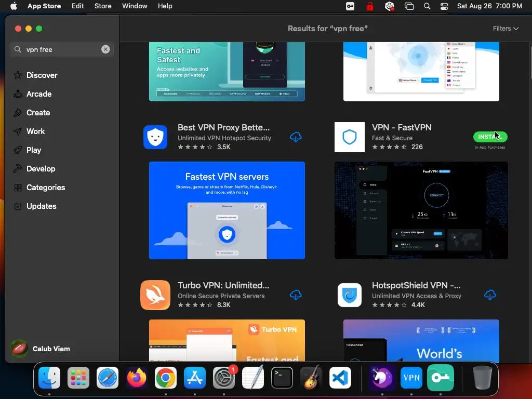
Task: Open the Updates page
Action: (x=35, y=206)
